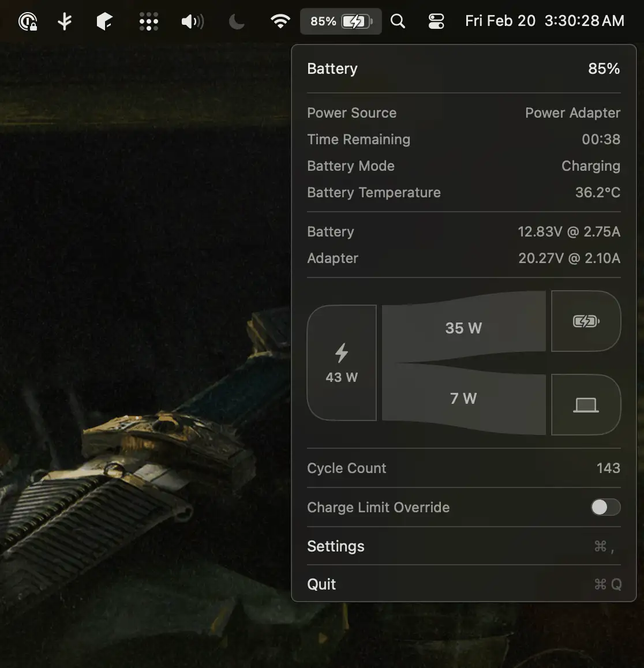Click the Cycle Count row
This screenshot has height=668, width=644.
click(463, 468)
